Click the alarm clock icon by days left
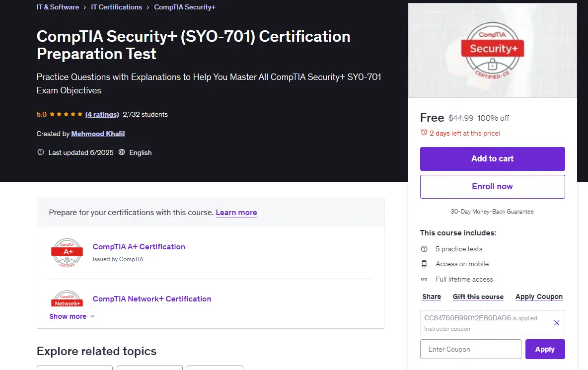Image resolution: width=588 pixels, height=370 pixels. (x=424, y=133)
